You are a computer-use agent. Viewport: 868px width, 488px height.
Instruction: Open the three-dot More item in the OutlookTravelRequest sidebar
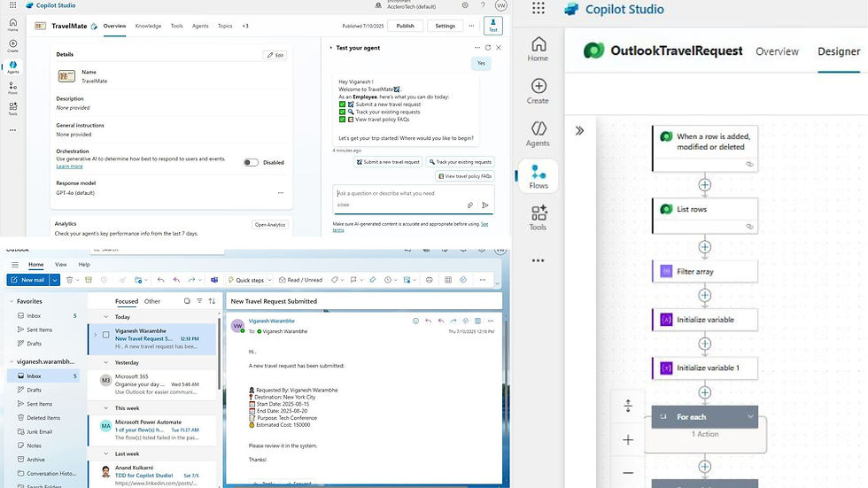click(x=539, y=260)
